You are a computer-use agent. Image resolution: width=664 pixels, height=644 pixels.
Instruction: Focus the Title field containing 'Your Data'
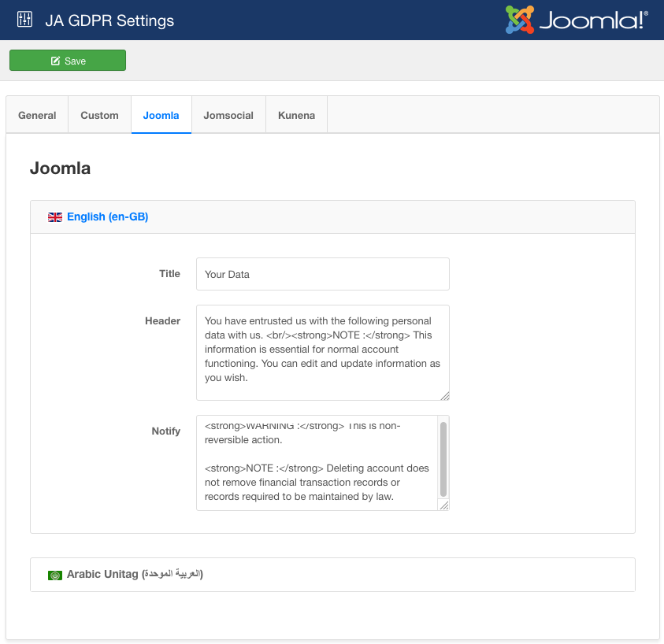[x=322, y=274]
